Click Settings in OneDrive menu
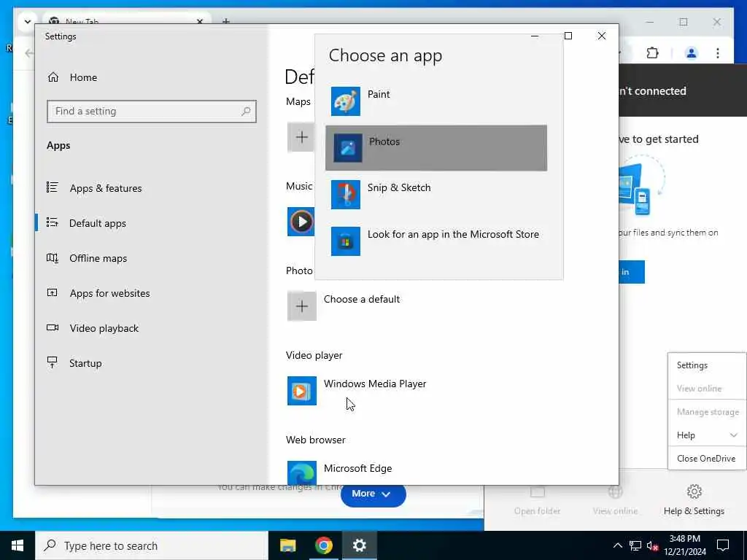747x560 pixels. (692, 365)
